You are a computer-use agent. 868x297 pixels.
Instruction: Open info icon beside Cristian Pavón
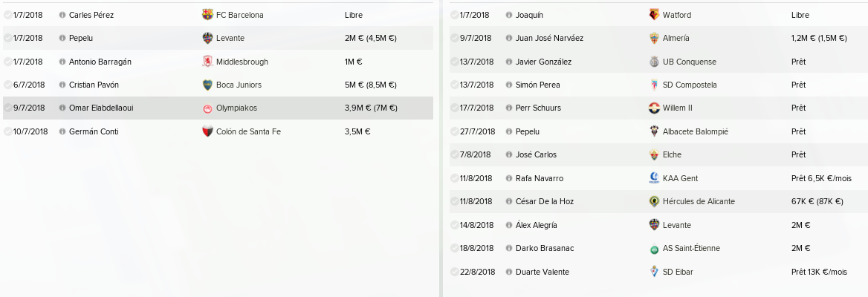pos(62,85)
